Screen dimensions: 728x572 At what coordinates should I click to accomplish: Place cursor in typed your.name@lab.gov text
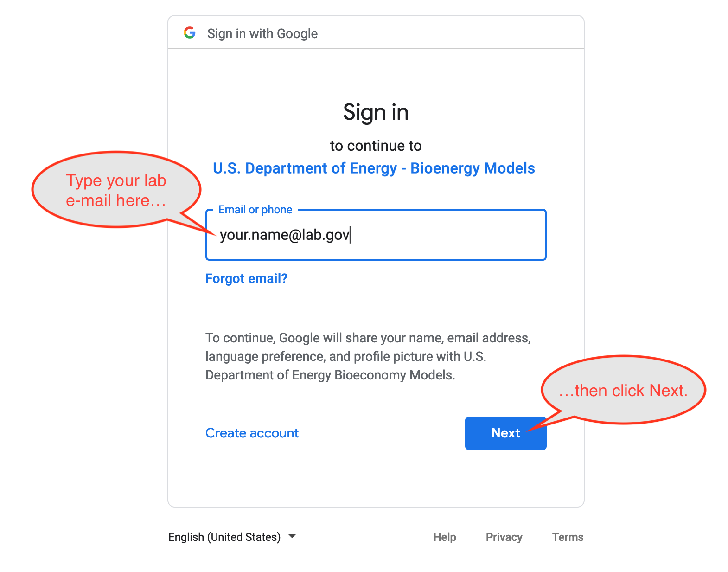(284, 235)
